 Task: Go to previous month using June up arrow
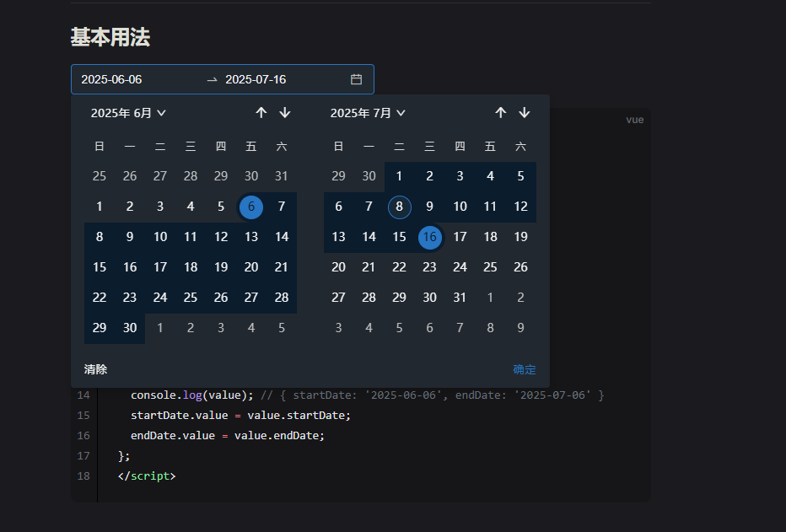point(261,113)
